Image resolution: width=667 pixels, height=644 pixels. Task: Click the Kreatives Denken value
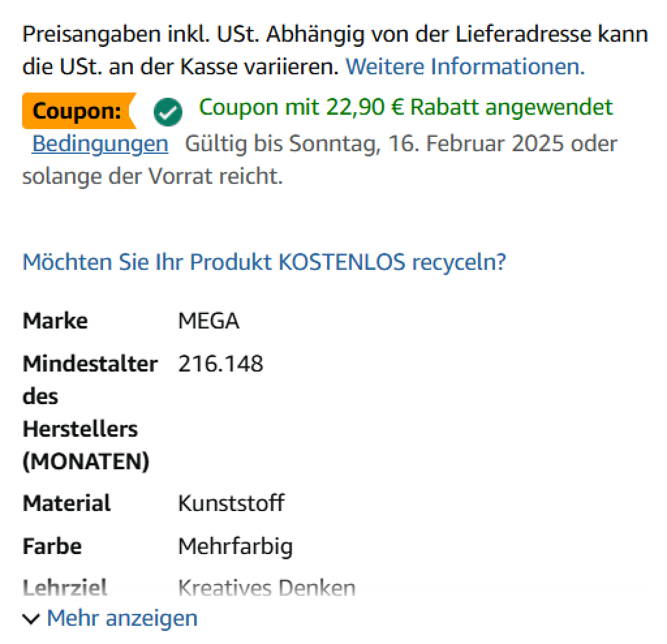[x=266, y=588]
